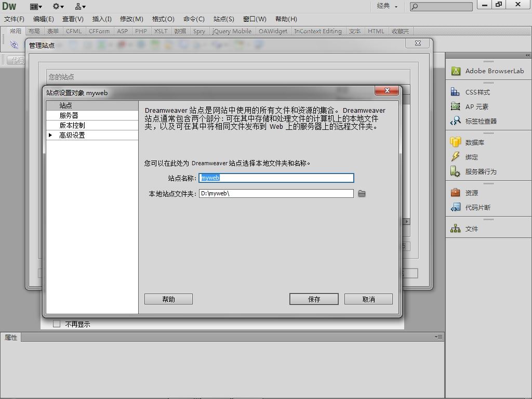Viewport: 532px width, 399px height.
Task: Open the AP 元素 panel icon
Action: click(455, 107)
